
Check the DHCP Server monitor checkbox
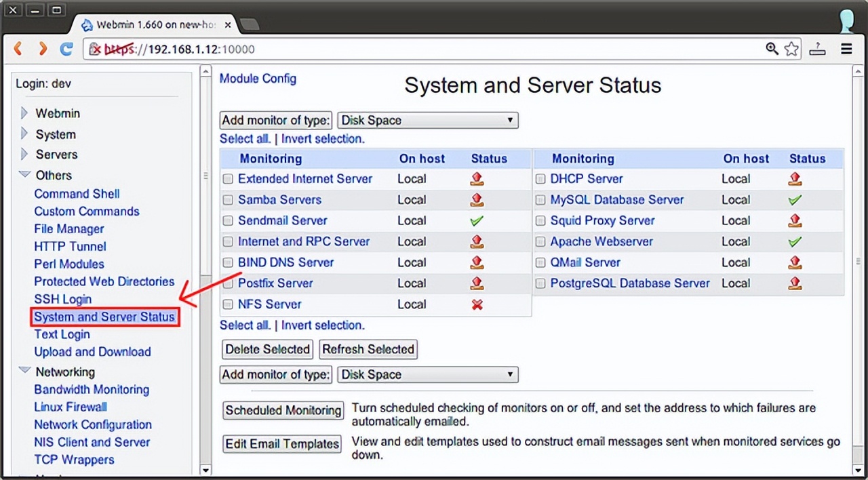[540, 178]
